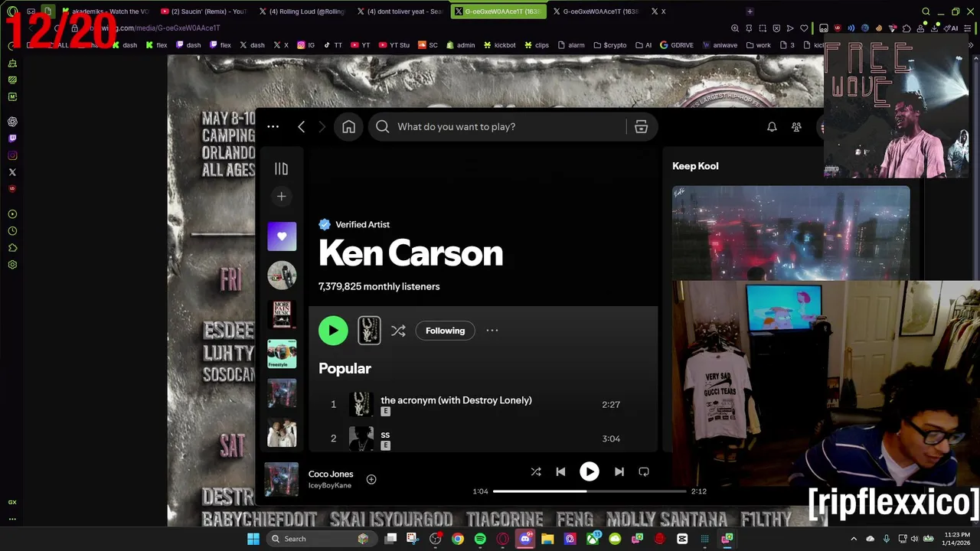Switch to Saucin' (Remix) YouTube tab
The width and height of the screenshot is (980, 551).
[204, 11]
